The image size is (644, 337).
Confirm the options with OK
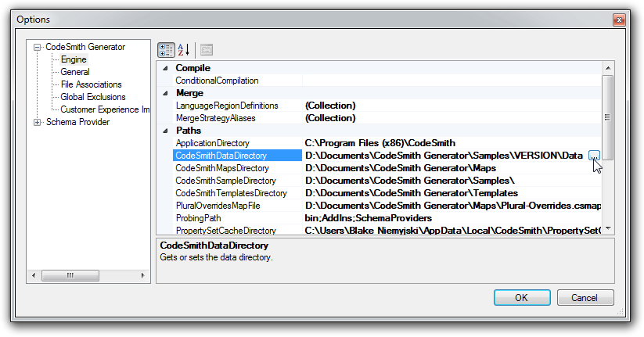point(522,298)
